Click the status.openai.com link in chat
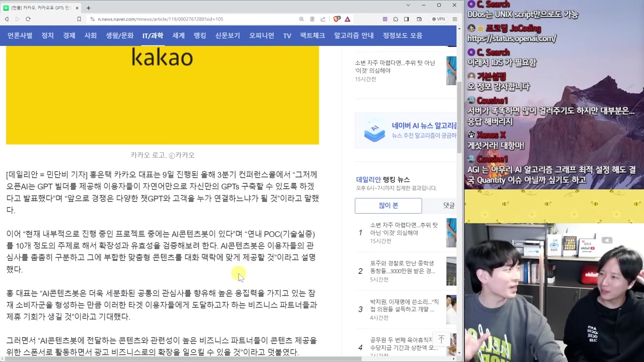Image resolution: width=644 pixels, height=362 pixels. [x=512, y=39]
